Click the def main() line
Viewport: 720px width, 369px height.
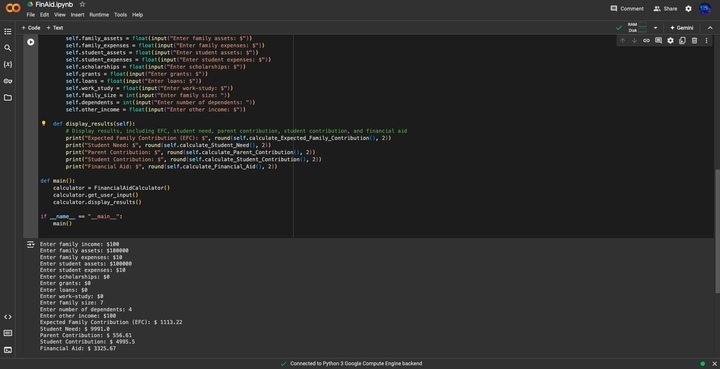point(57,181)
